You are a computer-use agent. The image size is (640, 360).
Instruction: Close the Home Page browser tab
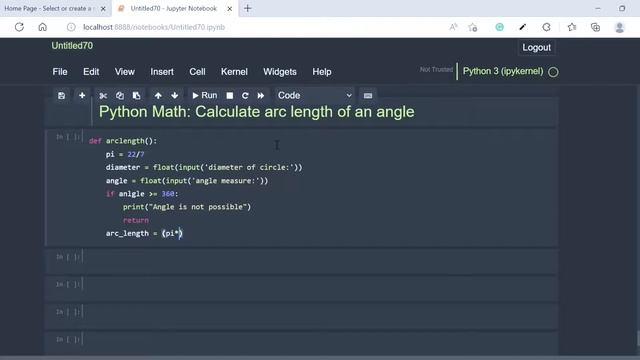point(103,9)
